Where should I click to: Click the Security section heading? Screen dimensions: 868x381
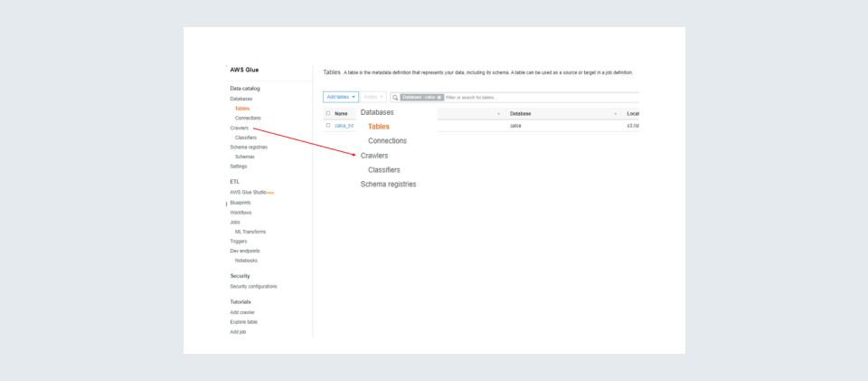coord(240,276)
